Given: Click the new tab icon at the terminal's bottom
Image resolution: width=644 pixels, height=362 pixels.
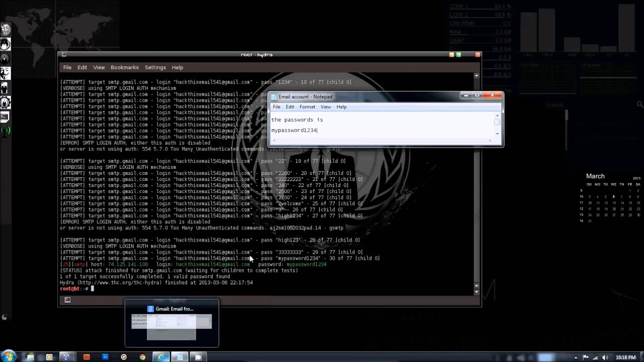Looking at the screenshot, I should 67,300.
